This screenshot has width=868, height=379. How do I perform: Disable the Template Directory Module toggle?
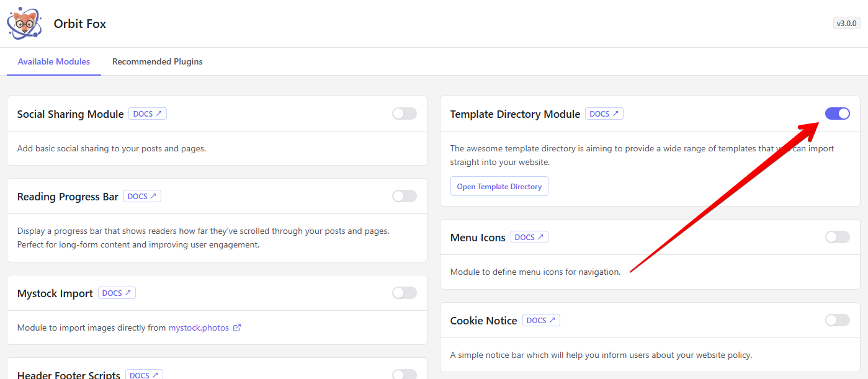pos(837,114)
